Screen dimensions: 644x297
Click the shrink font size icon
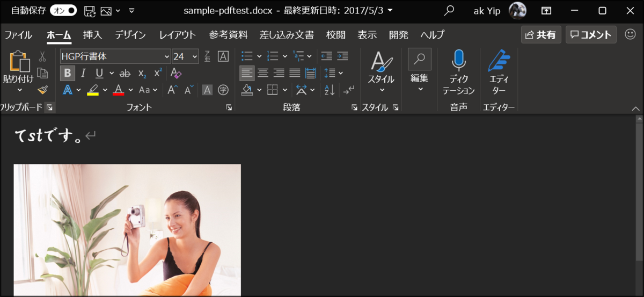[189, 90]
